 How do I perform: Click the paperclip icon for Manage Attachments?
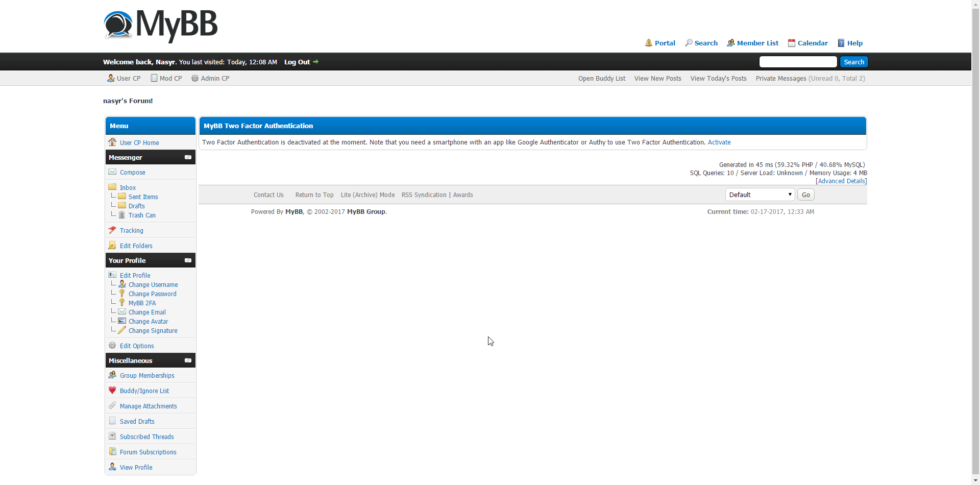click(x=112, y=405)
